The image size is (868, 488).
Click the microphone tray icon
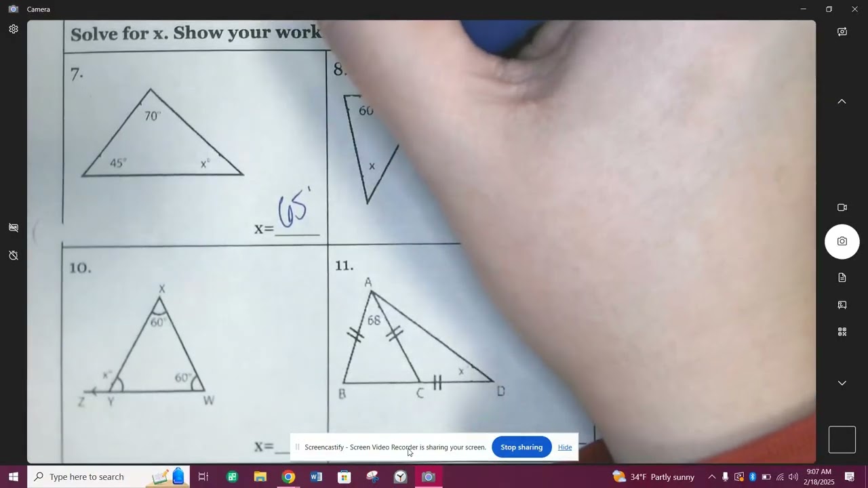pyautogui.click(x=726, y=477)
